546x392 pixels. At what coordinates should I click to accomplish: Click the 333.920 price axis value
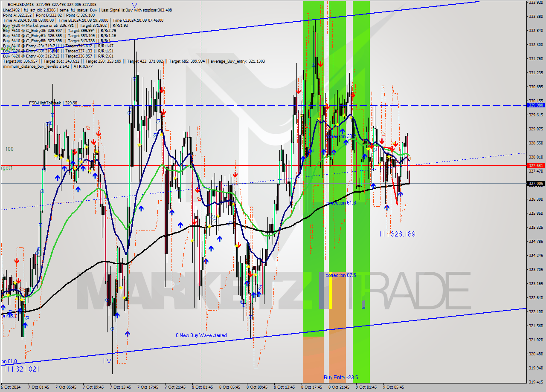[536, 2]
